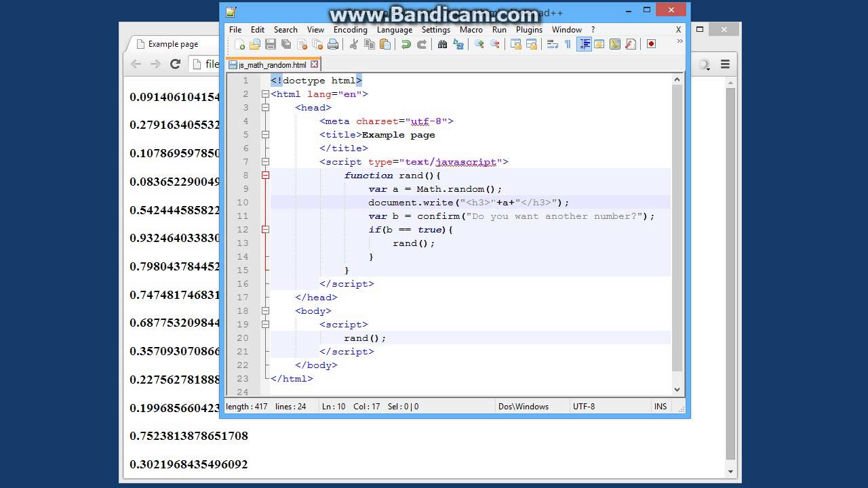Collapse the head fold at line 3
868x488 pixels.
[x=265, y=108]
